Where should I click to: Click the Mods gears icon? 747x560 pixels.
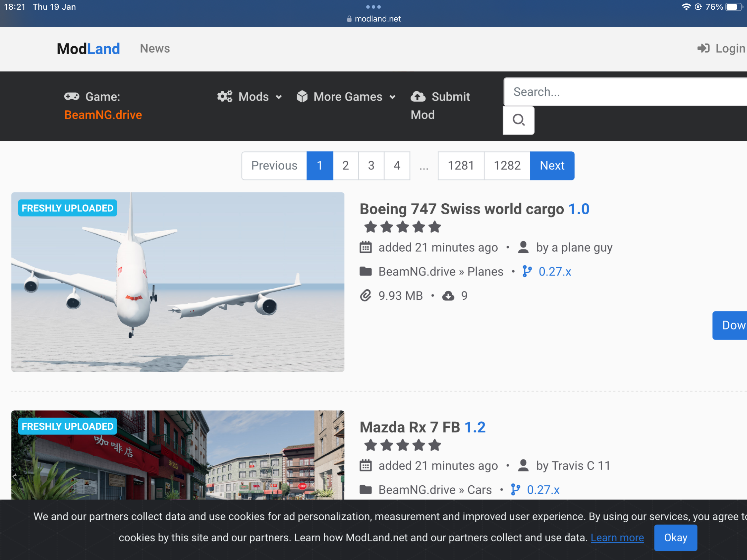point(225,97)
